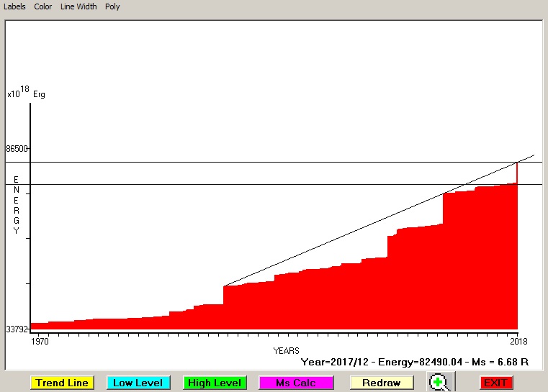Viewport: 548px width, 392px height.
Task: Click the Year/Energy/Ms status readout text
Action: 414,362
